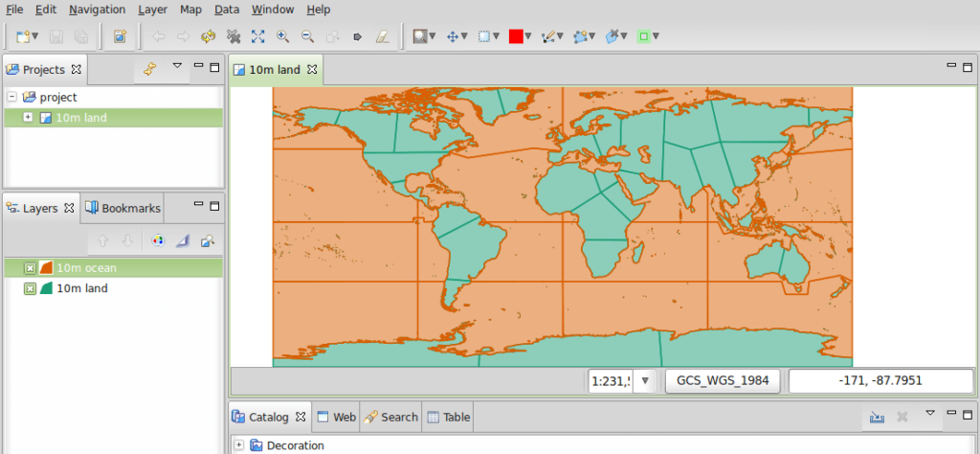Expand the Decoration catalog entry

coord(239,445)
